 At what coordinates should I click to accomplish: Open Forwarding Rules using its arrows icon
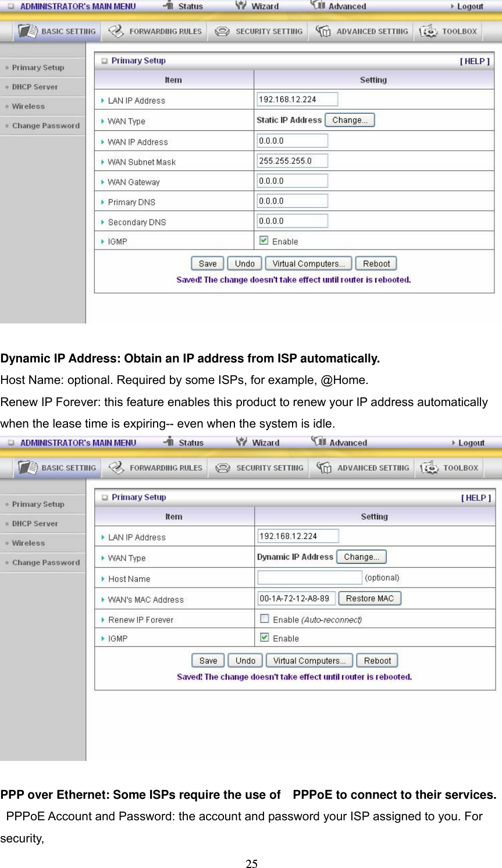[116, 31]
